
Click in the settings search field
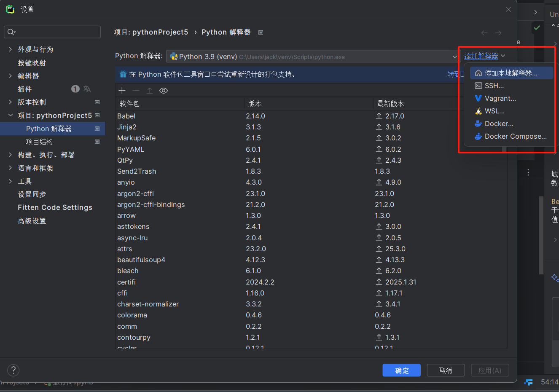(52, 32)
